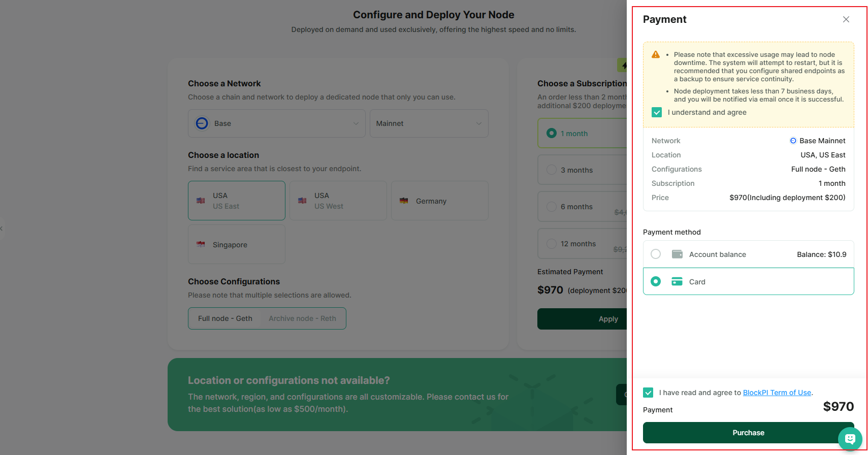Uncheck the 'I understand and agree' checkbox

(657, 112)
